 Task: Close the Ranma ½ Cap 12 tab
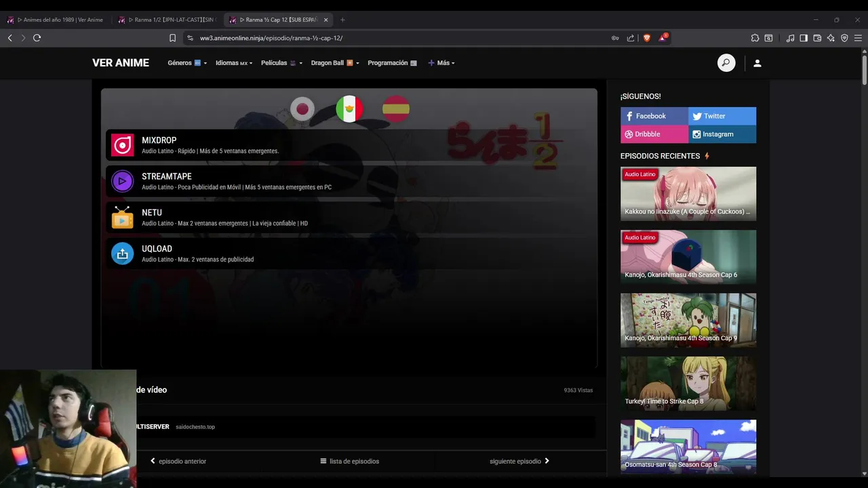coord(325,20)
